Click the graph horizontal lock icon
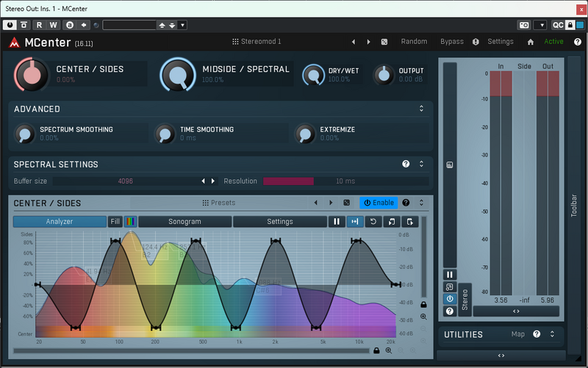 376,351
